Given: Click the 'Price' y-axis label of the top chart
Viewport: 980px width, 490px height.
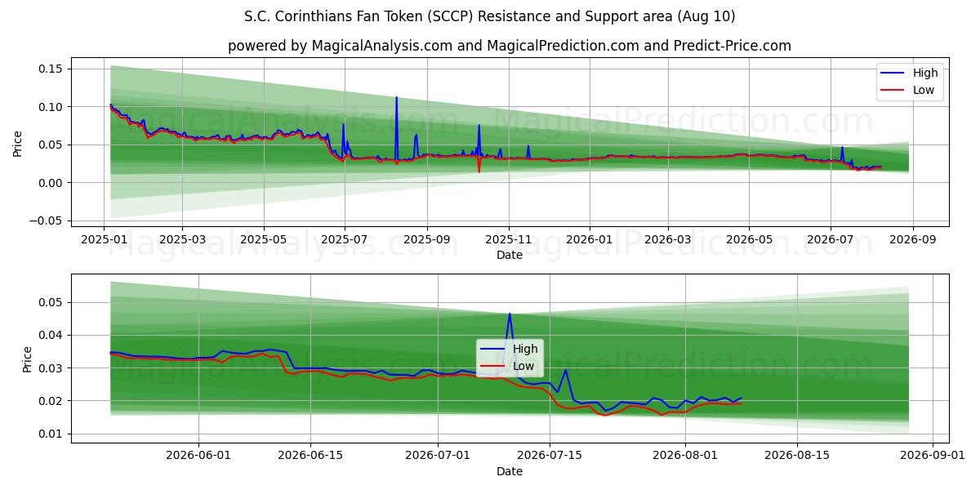Looking at the screenshot, I should coord(18,144).
